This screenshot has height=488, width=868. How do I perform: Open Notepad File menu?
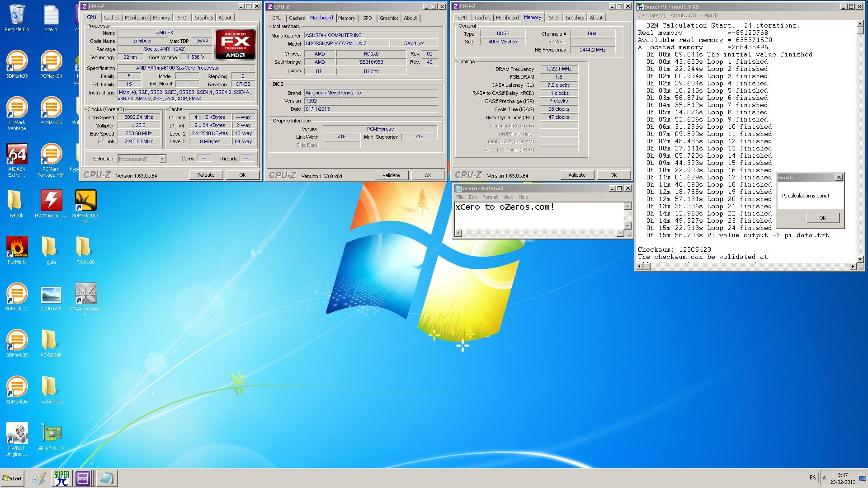460,197
